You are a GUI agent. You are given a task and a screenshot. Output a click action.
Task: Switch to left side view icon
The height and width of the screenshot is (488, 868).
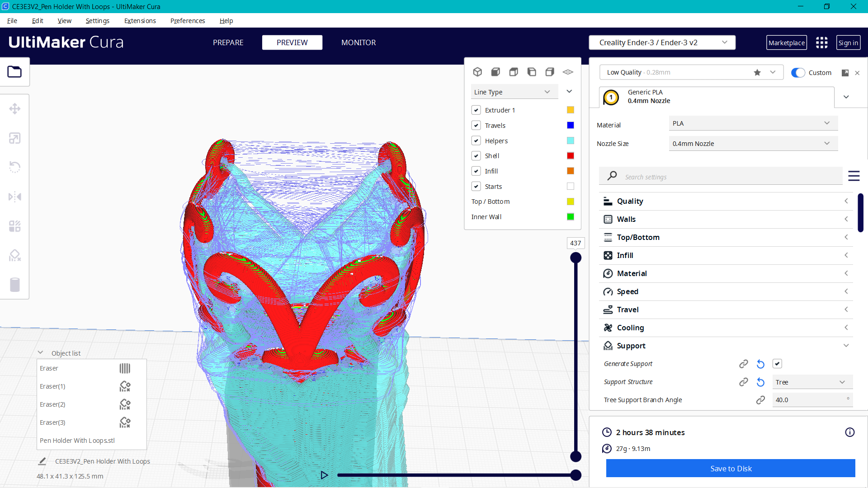point(532,72)
